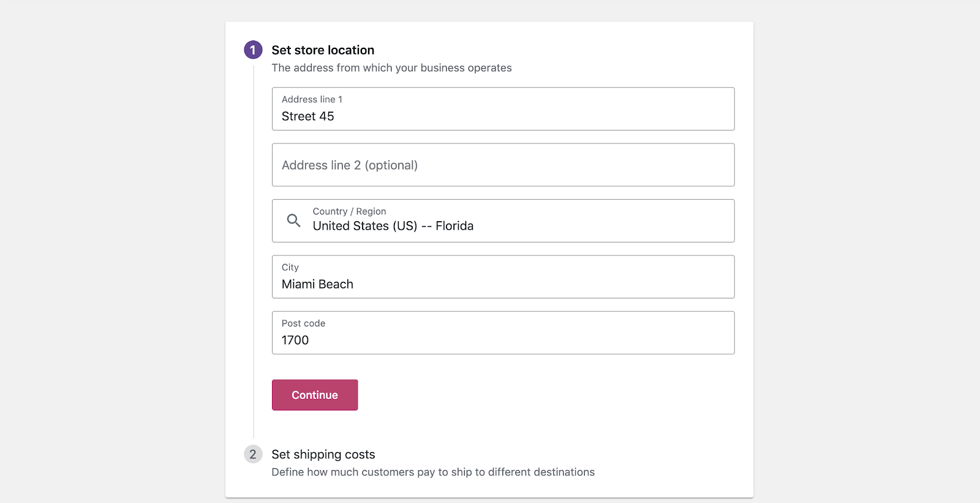Click the Post code label
This screenshot has width=980, height=503.
click(303, 323)
